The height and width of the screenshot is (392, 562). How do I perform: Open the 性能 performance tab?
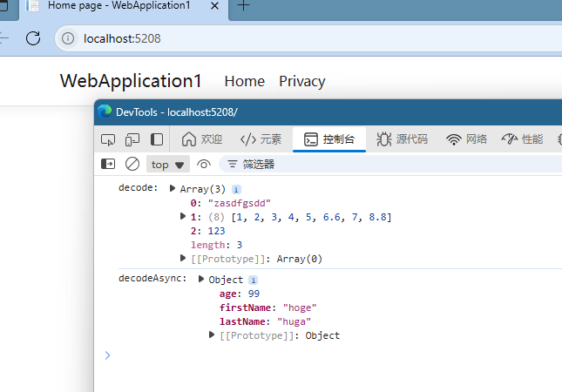tap(522, 139)
